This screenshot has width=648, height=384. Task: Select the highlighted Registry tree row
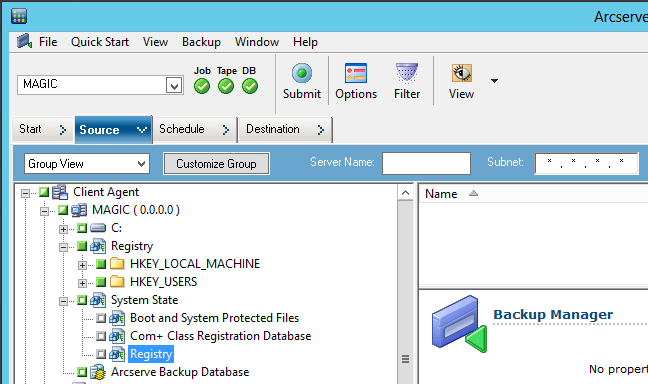(x=151, y=354)
